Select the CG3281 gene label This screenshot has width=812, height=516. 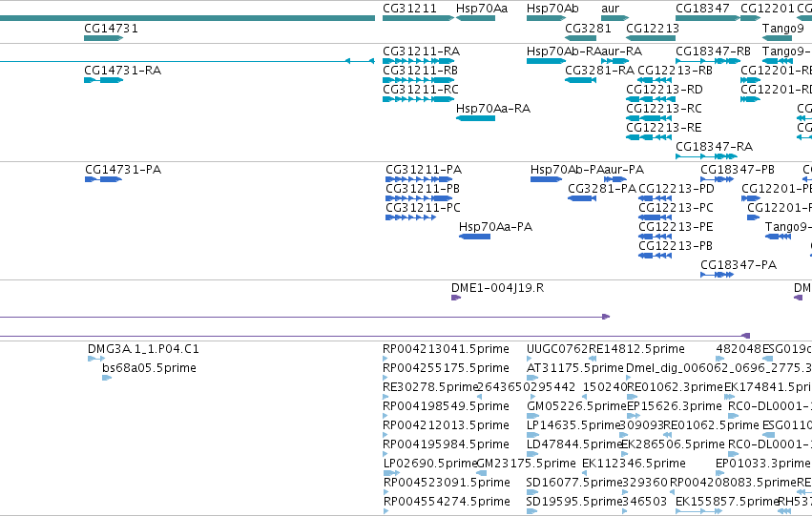589,28
